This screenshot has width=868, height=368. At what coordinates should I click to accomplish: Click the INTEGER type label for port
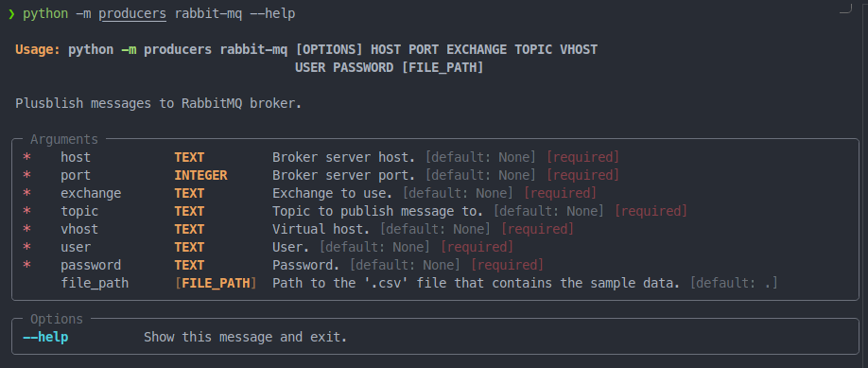pyautogui.click(x=201, y=176)
